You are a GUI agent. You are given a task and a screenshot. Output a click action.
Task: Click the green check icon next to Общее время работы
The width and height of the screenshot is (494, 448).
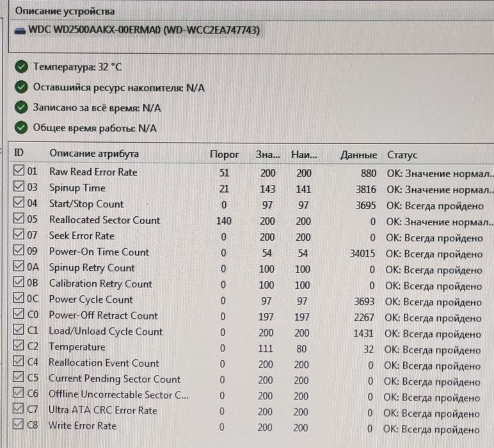point(21,127)
